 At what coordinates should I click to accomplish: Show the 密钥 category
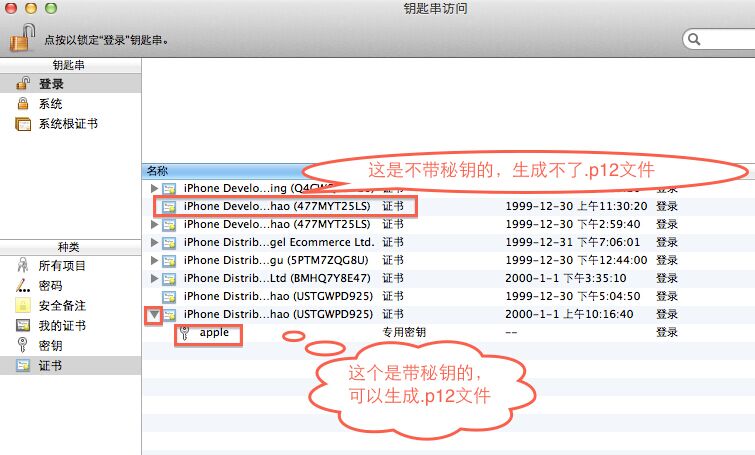(x=70, y=345)
